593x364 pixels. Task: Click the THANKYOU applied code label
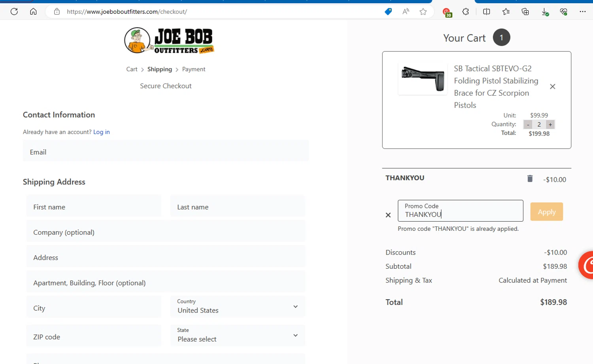pos(405,178)
